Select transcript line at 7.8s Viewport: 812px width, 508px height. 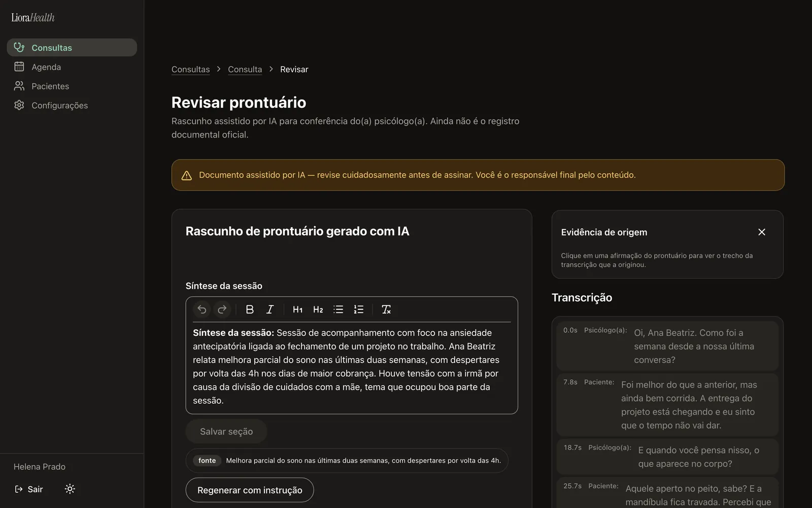click(x=667, y=405)
